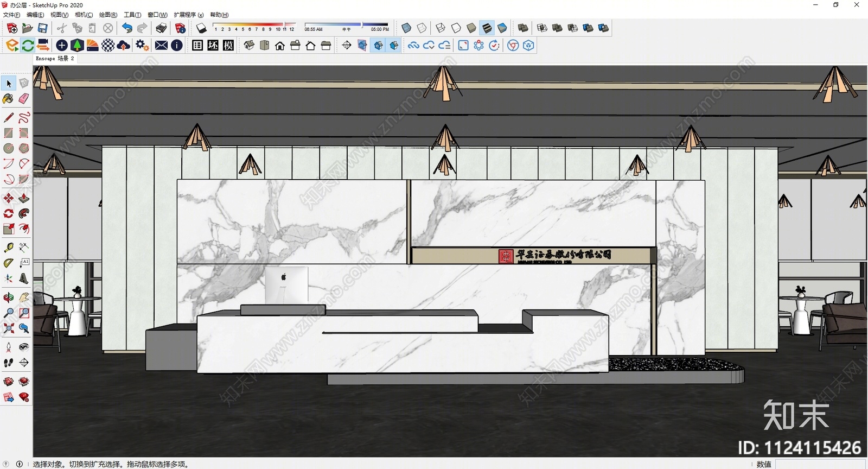Open the 相机(C) menu
Image resolution: width=868 pixels, height=469 pixels.
pyautogui.click(x=84, y=15)
